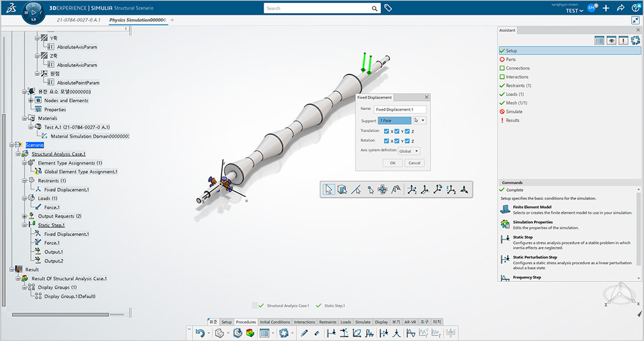
Task: Collapse the Scenario tree node
Action: click(11, 145)
